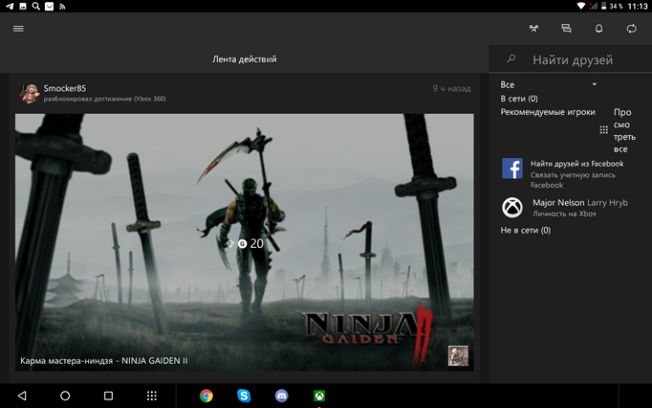This screenshot has height=408, width=652.
Task: Tap the gamerscore 20 badge icon
Action: pos(242,244)
